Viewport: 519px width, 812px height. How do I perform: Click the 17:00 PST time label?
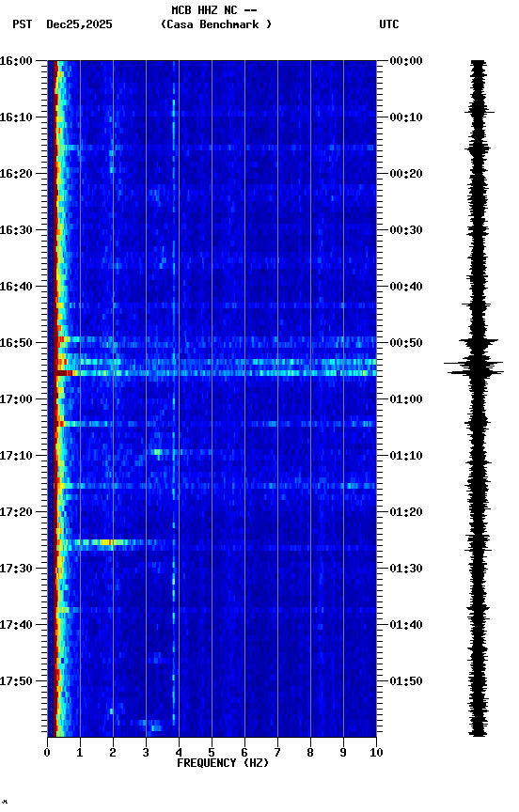pyautogui.click(x=16, y=399)
